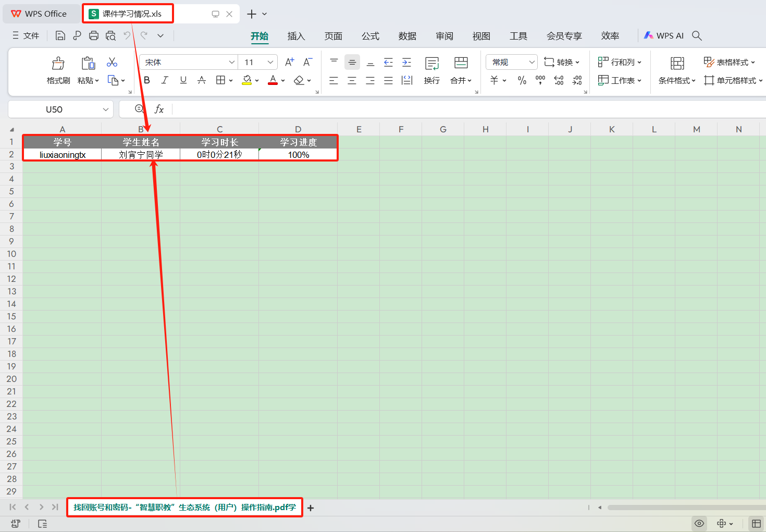Toggle eye protection mode in status bar
Viewport: 766px width, 532px height.
tap(699, 523)
